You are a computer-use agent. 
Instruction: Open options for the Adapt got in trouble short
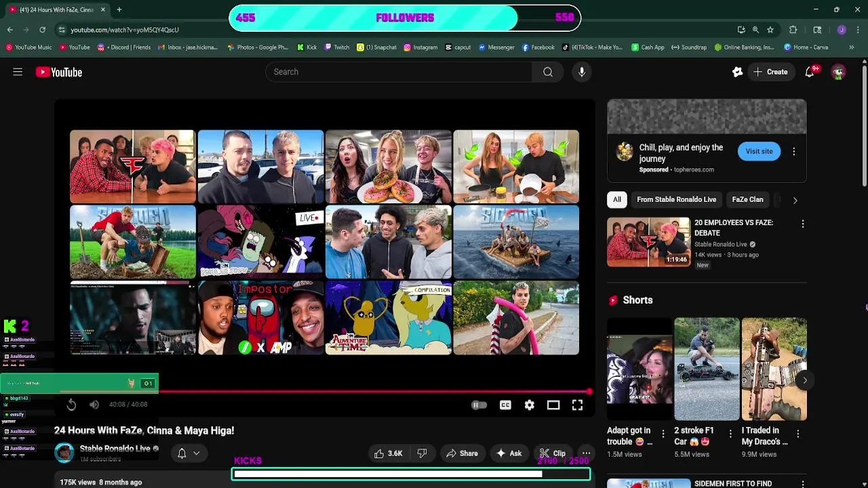[663, 433]
